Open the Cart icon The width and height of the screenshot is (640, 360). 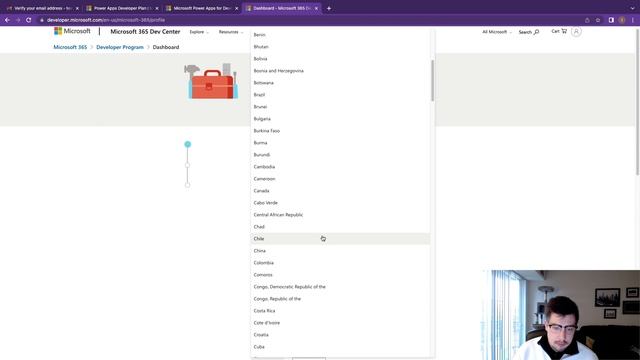[x=564, y=31]
